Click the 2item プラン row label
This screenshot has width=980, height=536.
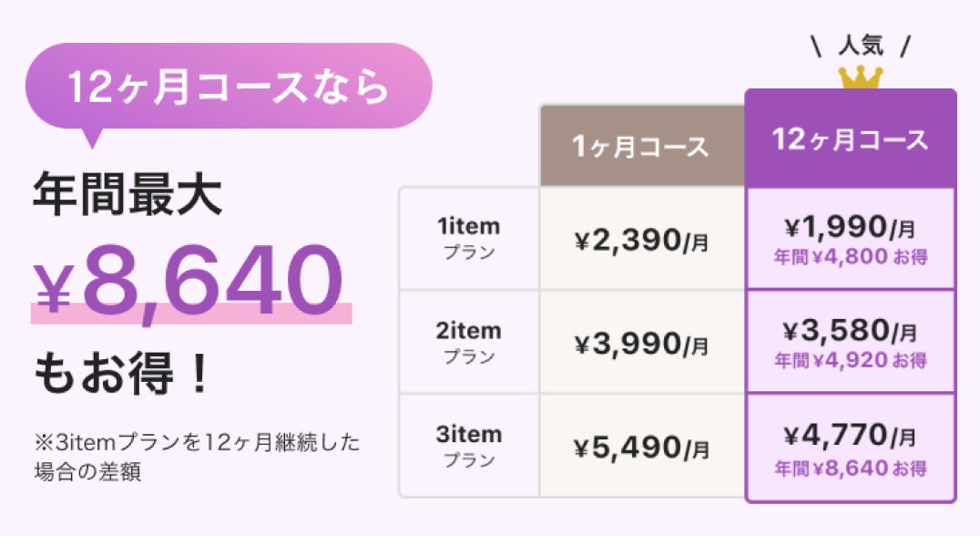click(x=468, y=343)
